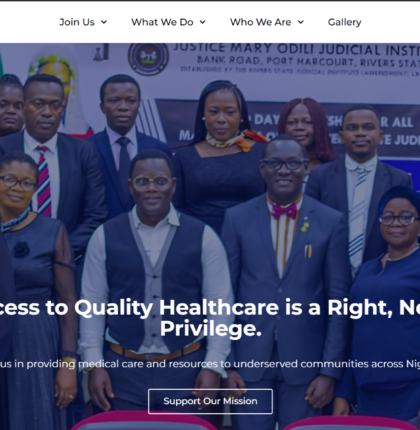Click the Justice Mary Odili Judicial banner text
The width and height of the screenshot is (420, 430).
(296, 49)
